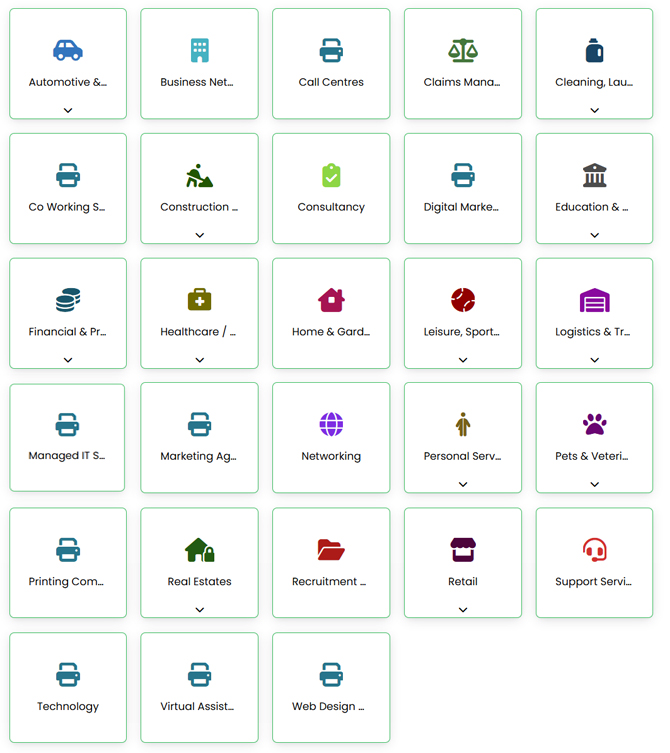Expand the Logistics category chevron

[594, 360]
